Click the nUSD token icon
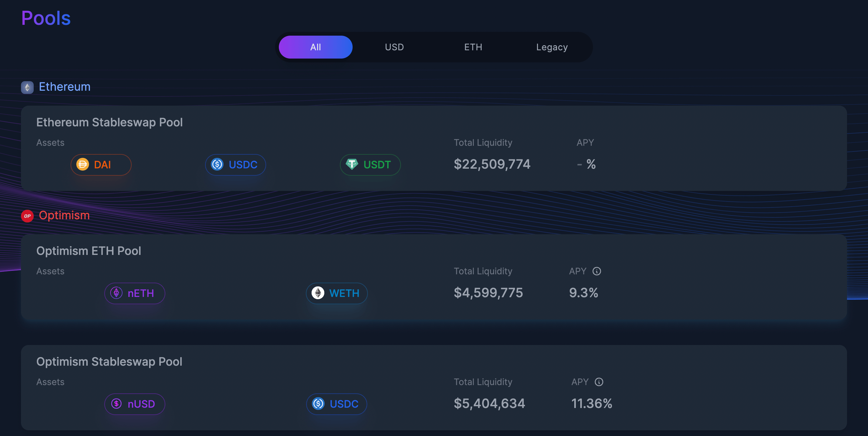This screenshot has width=868, height=436. (116, 403)
